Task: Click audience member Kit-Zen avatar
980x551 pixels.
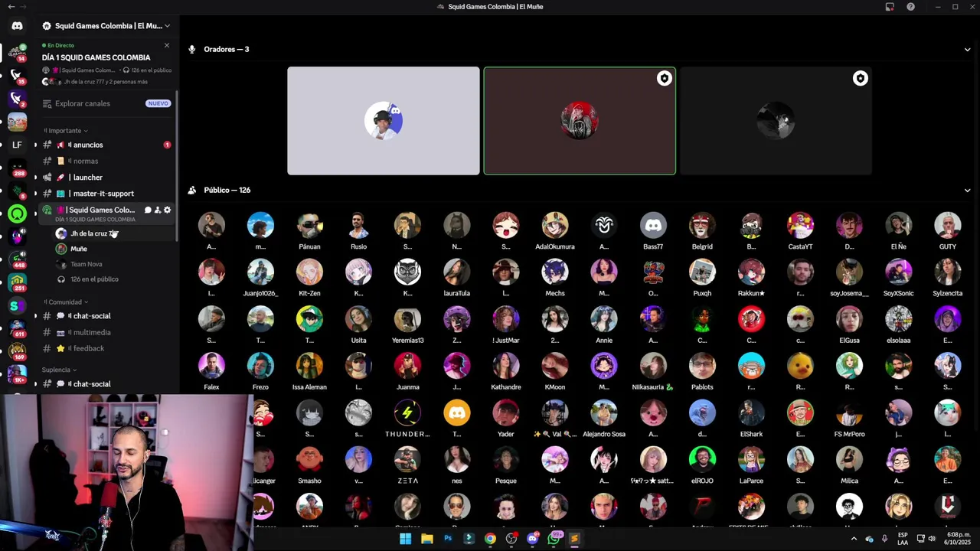Action: (x=309, y=272)
